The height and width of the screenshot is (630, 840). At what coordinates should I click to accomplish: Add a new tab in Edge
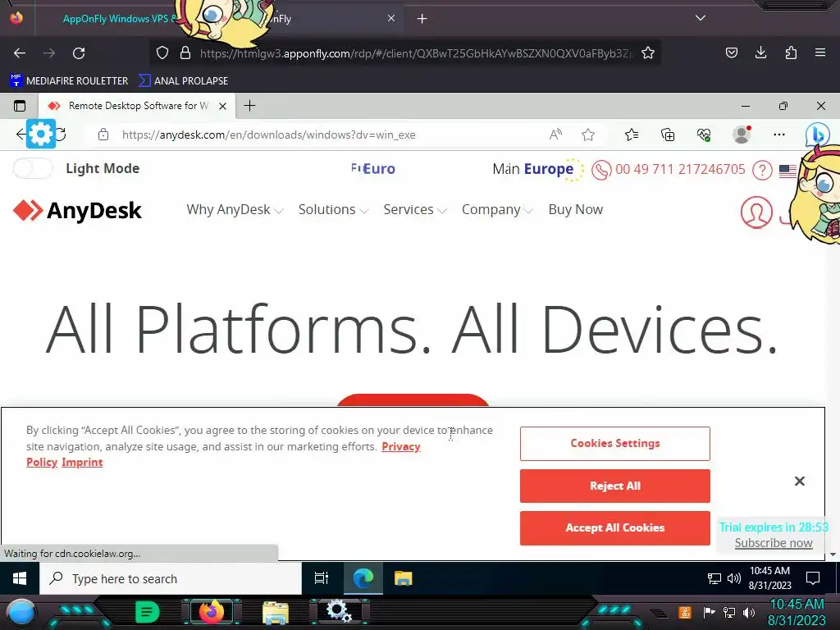click(x=249, y=106)
